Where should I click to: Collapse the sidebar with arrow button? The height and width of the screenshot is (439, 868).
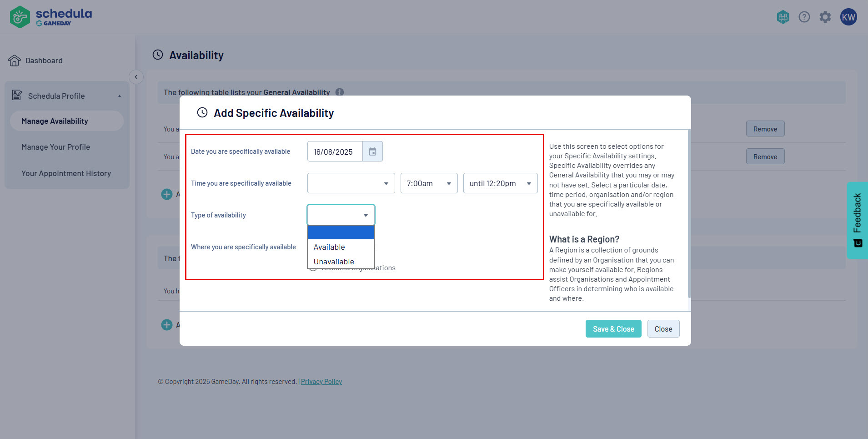[x=136, y=77]
